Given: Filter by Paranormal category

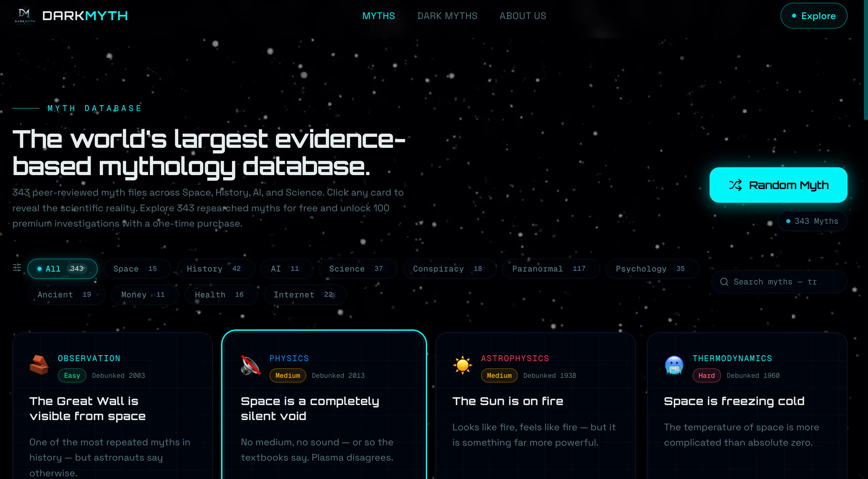Looking at the screenshot, I should pos(551,269).
